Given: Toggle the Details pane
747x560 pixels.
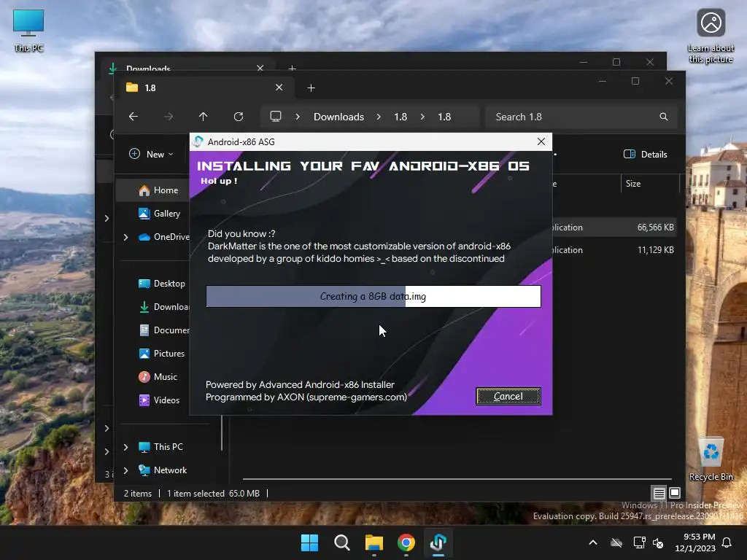Looking at the screenshot, I should (x=646, y=155).
